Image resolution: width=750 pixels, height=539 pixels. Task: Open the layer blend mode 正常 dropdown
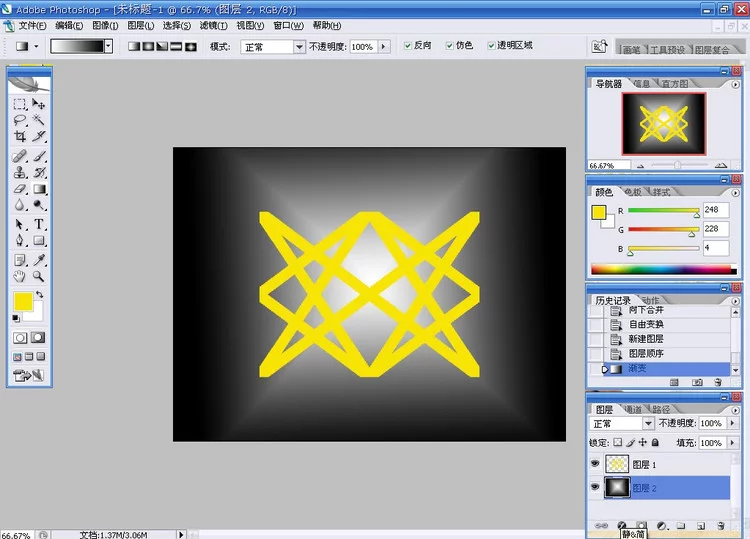pyautogui.click(x=647, y=424)
